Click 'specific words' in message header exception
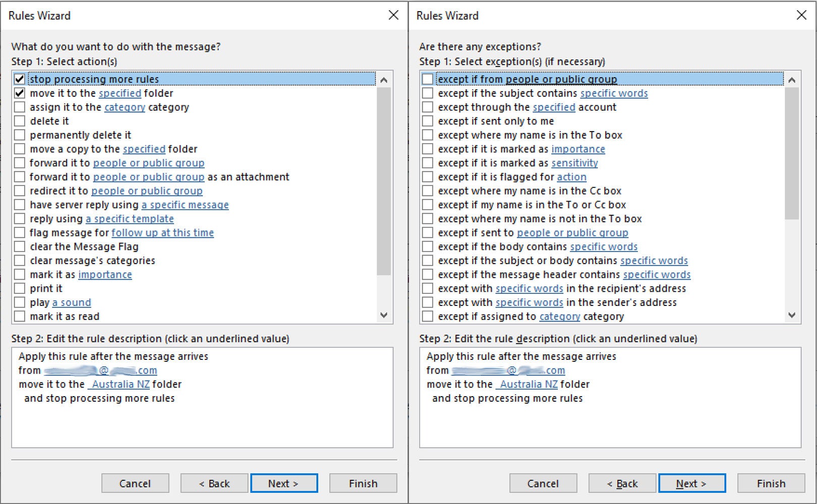 pos(657,275)
